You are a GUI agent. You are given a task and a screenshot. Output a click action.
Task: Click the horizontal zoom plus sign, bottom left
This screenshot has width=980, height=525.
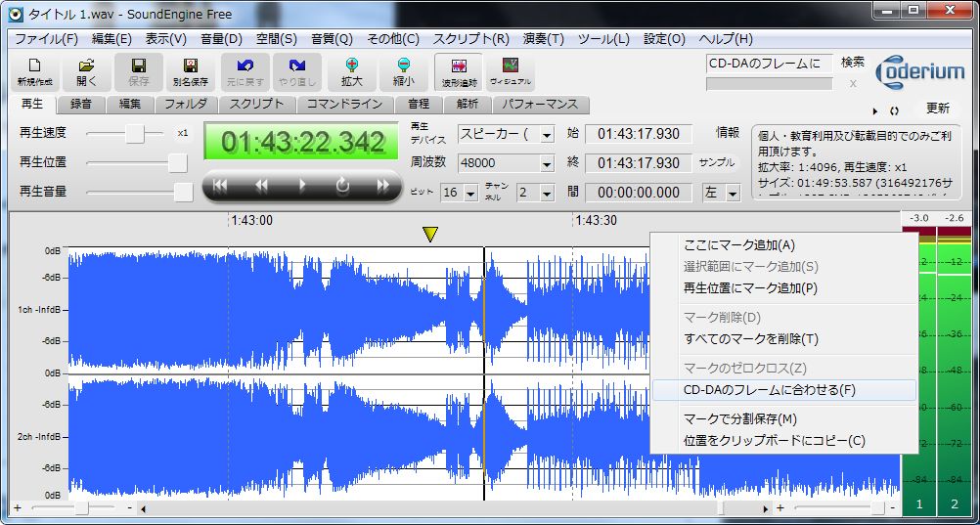[x=18, y=508]
